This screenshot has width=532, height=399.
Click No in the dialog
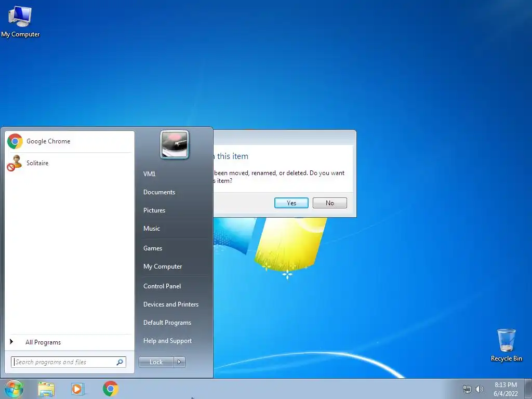point(330,203)
